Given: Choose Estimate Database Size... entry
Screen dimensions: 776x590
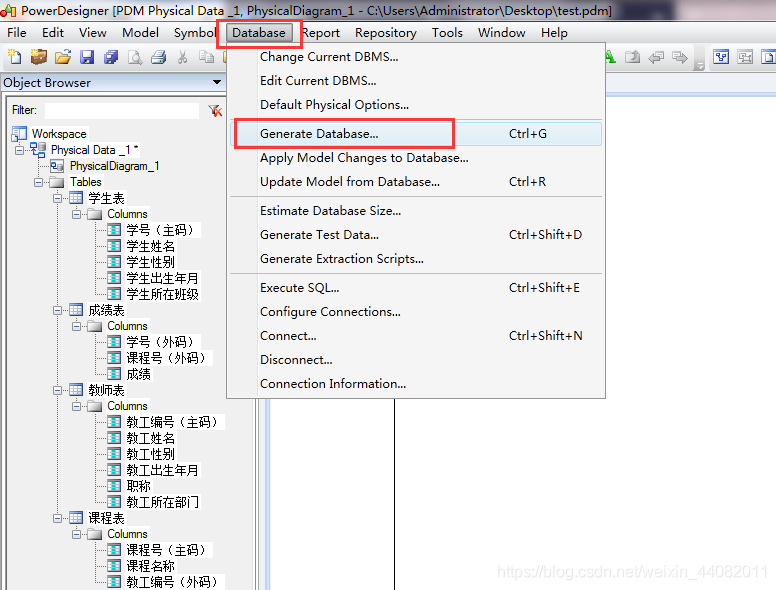Looking at the screenshot, I should pyautogui.click(x=416, y=211).
